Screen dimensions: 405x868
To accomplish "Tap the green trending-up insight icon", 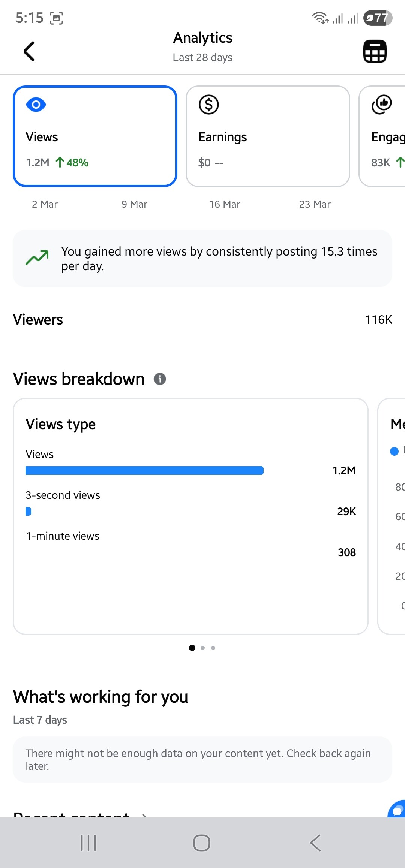I will pos(37,258).
